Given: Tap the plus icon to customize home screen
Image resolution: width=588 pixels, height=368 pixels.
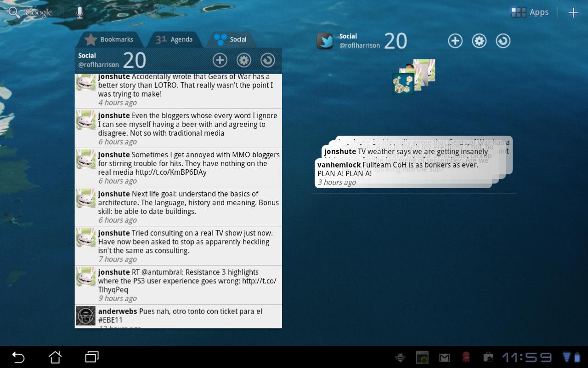Looking at the screenshot, I should tap(573, 13).
